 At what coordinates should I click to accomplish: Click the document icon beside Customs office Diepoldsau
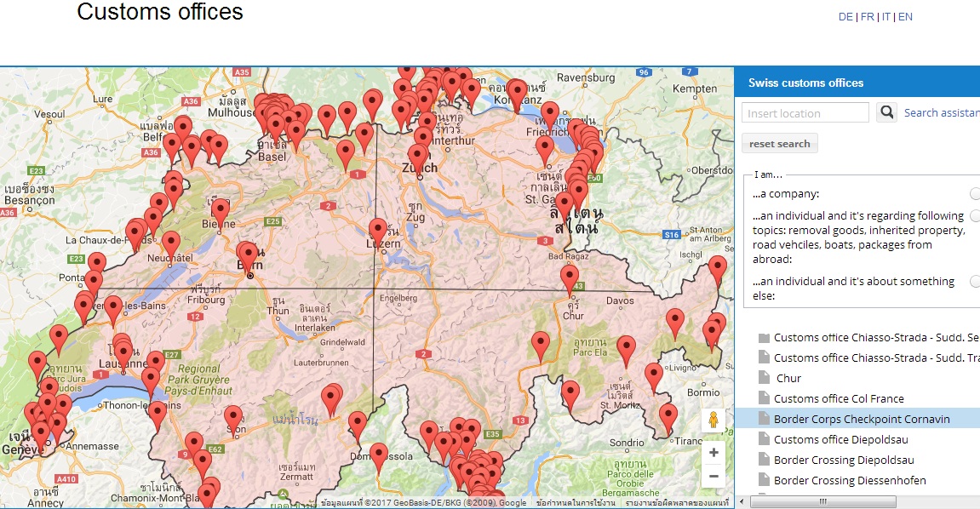click(x=764, y=439)
